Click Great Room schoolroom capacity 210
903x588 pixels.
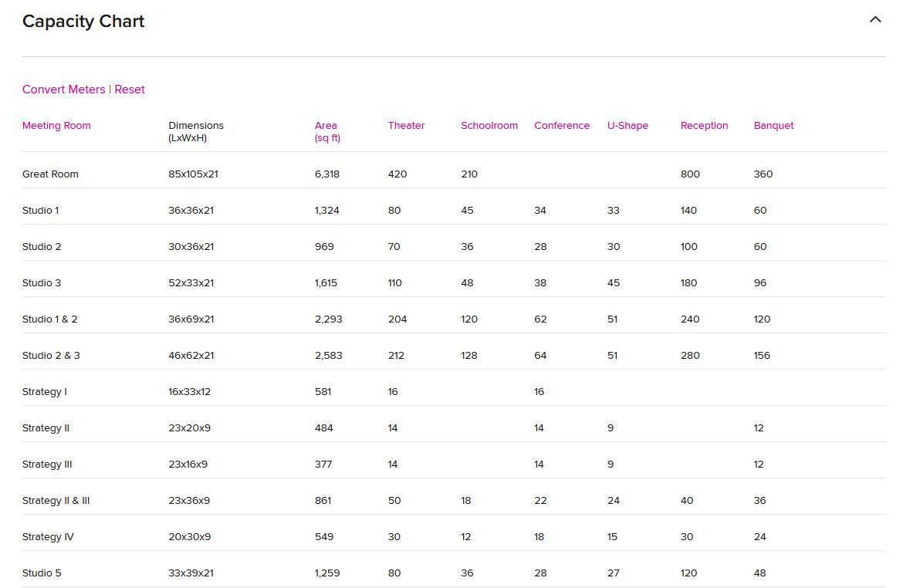point(469,174)
